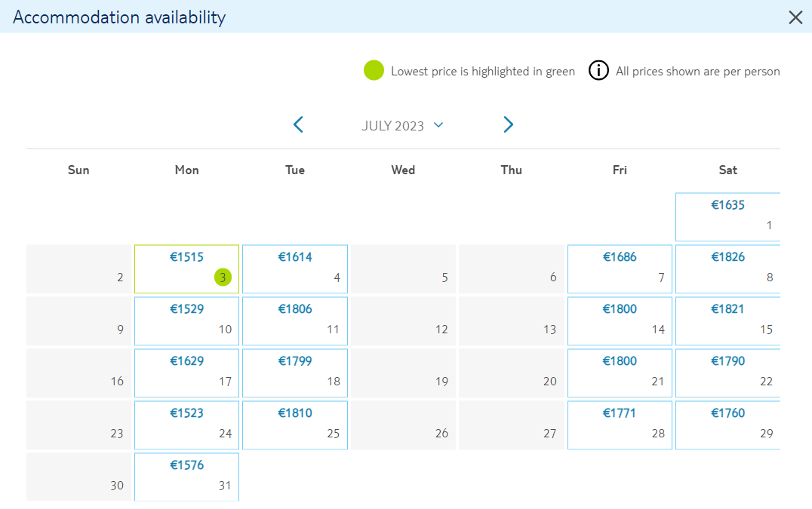Pick July 31 priced €1576
812x509 pixels.
[x=186, y=477]
